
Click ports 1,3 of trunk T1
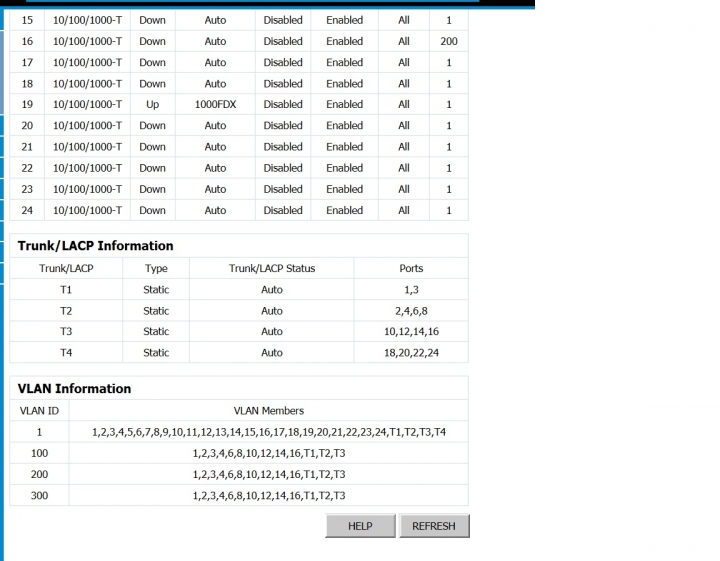(x=411, y=290)
